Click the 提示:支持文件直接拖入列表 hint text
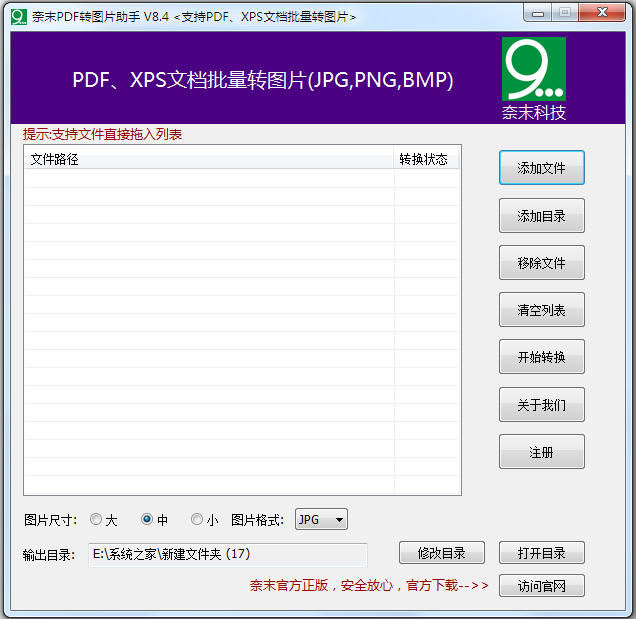Viewport: 636px width, 619px height. pos(102,134)
